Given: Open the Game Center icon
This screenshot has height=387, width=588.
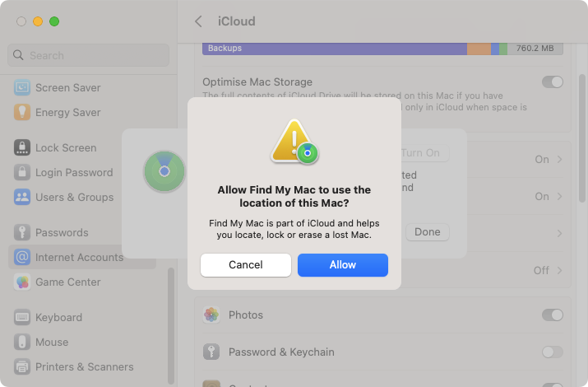Looking at the screenshot, I should click(22, 282).
